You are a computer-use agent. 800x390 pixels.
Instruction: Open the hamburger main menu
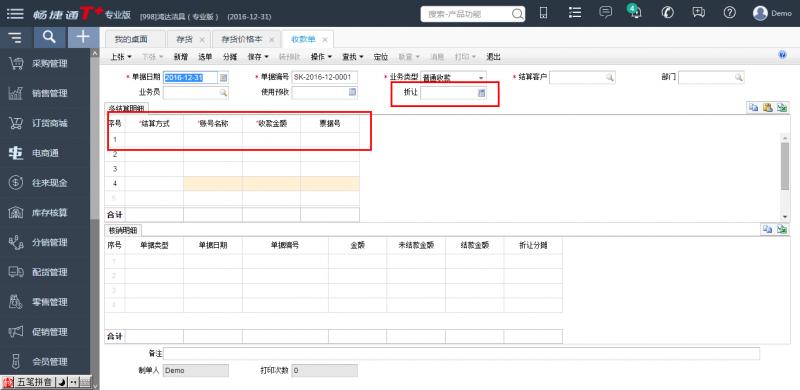point(15,14)
